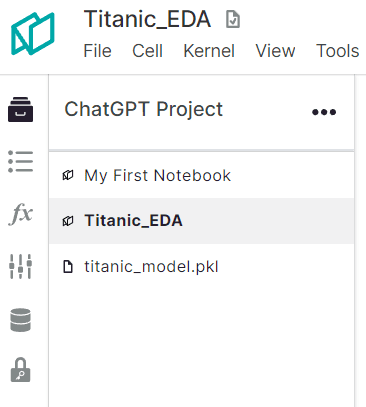Open the File menu
The image size is (366, 407).
point(97,51)
